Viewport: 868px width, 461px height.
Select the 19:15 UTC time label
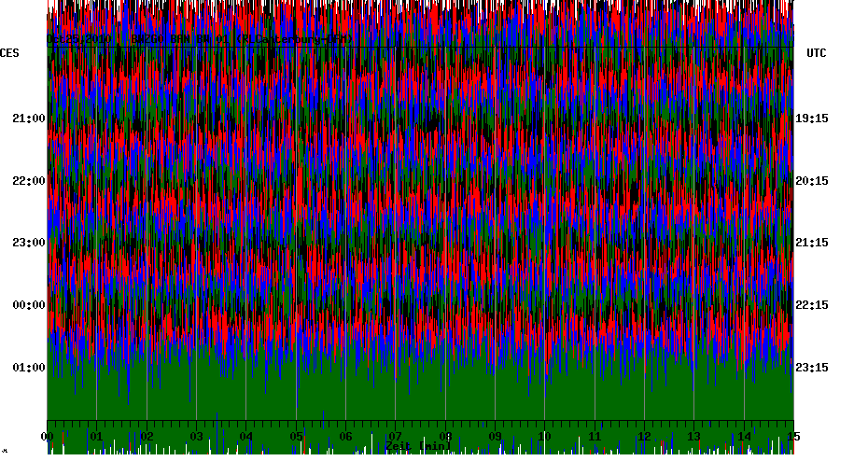point(812,119)
